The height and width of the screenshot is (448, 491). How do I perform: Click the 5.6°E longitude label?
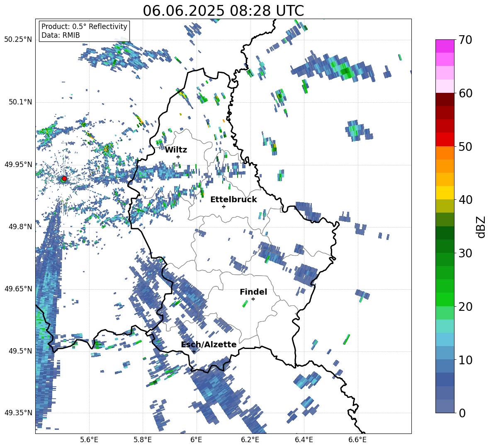coord(89,440)
